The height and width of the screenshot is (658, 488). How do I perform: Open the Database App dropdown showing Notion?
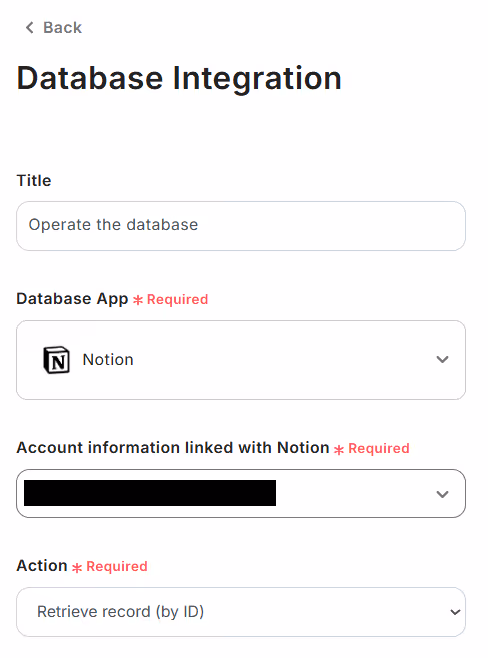pos(241,360)
